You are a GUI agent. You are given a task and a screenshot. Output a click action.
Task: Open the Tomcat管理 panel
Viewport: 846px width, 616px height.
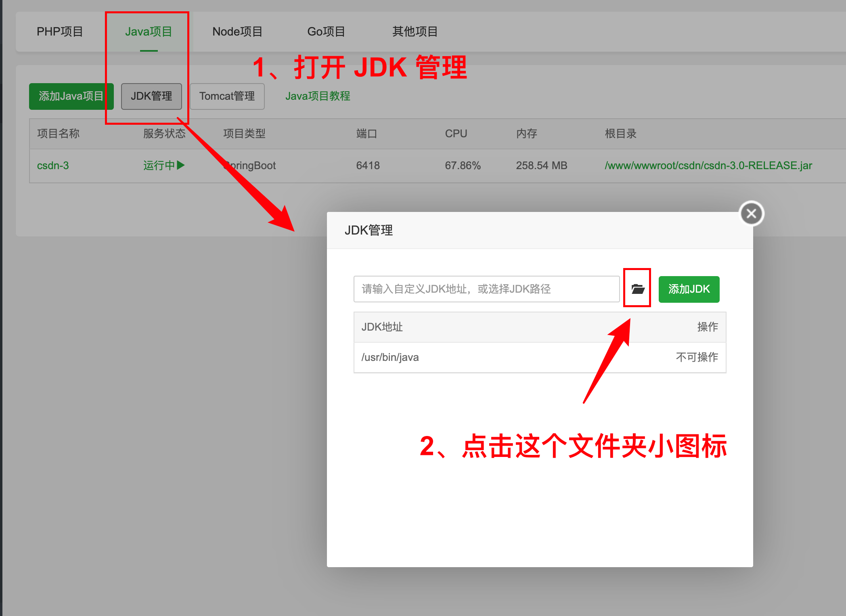(x=227, y=96)
